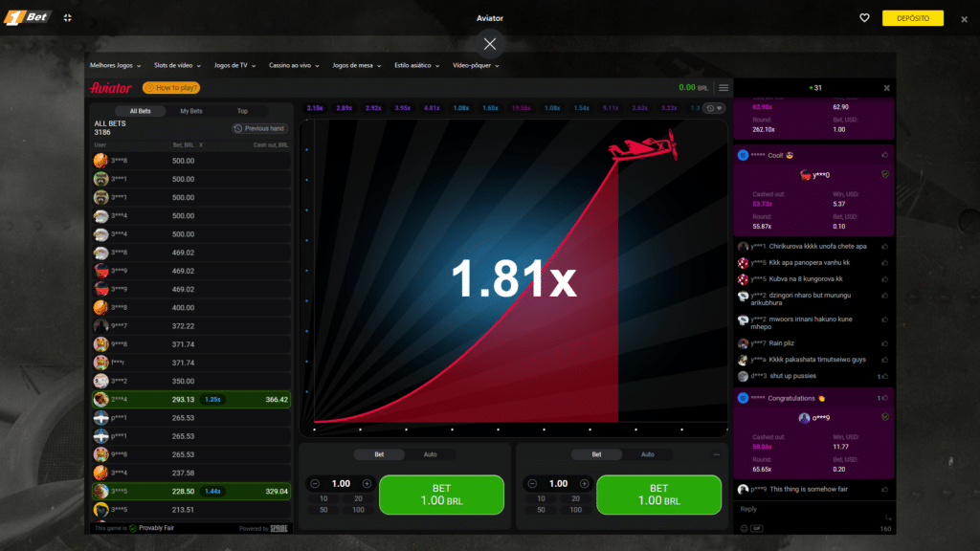Choose quick amount 100 in right bet panel
980x551 pixels.
pos(575,511)
